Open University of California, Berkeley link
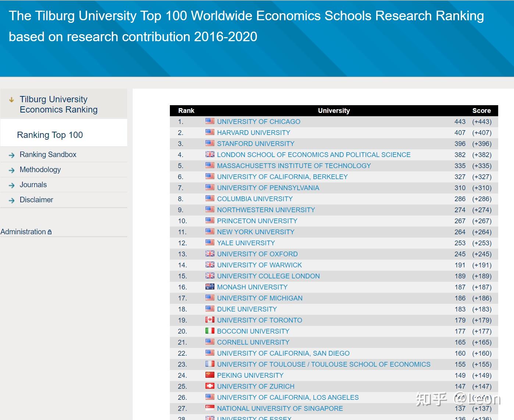 (282, 177)
